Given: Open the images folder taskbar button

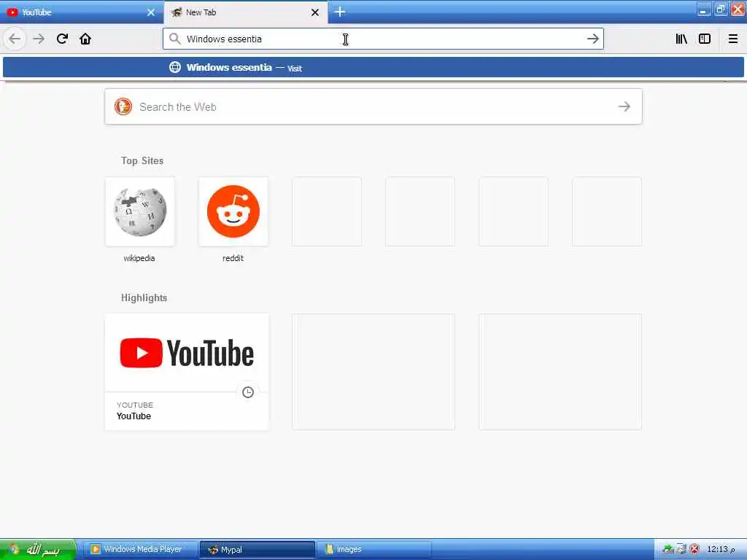Looking at the screenshot, I should [373, 550].
